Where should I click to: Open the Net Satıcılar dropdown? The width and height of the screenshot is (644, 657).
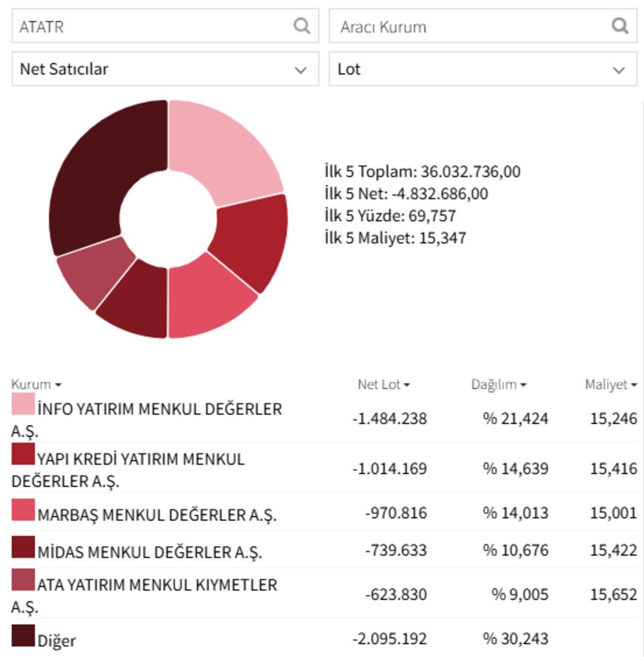coord(165,69)
